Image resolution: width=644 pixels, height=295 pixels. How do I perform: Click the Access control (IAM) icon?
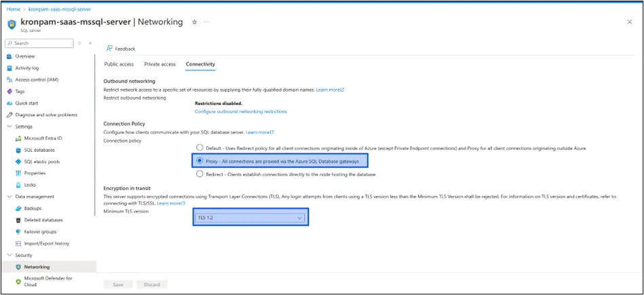point(10,79)
